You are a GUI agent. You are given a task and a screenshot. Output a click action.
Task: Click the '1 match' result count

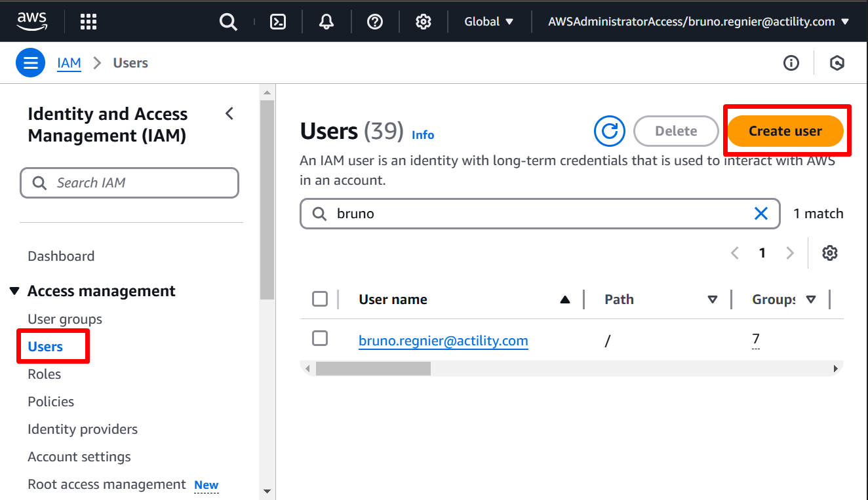(818, 214)
